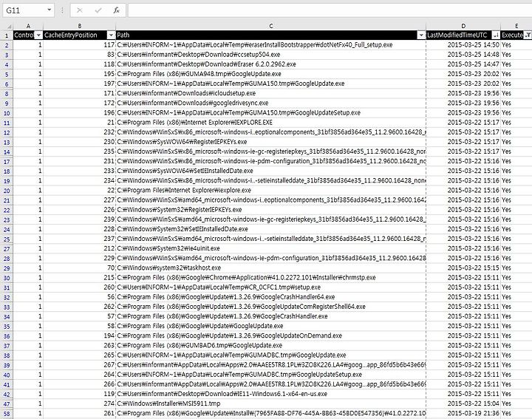Select the IEXPLORE.EXE path cell in row 11

point(270,123)
